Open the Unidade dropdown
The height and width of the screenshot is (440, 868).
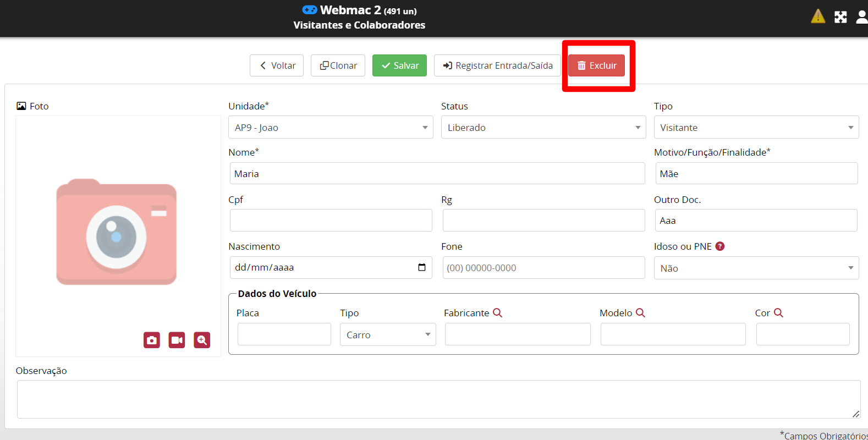[331, 128]
